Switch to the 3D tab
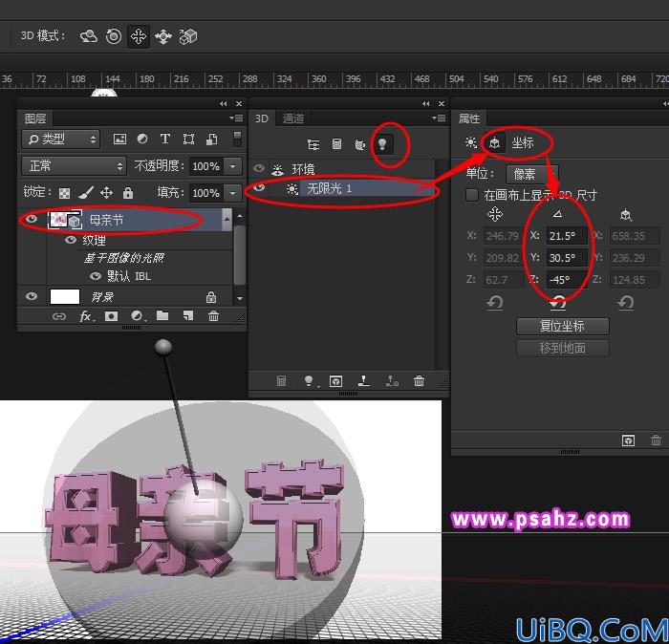Image resolution: width=669 pixels, height=644 pixels. [x=262, y=118]
